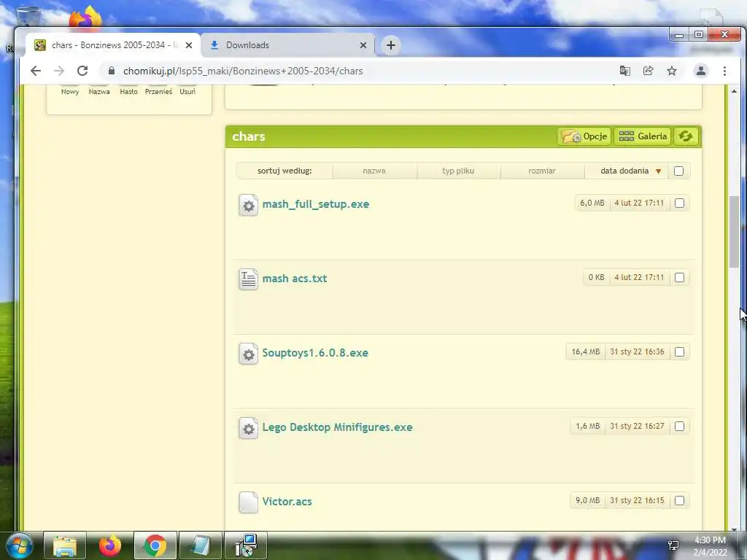Open the Victor.acs file link
This screenshot has width=747, height=560.
(287, 502)
